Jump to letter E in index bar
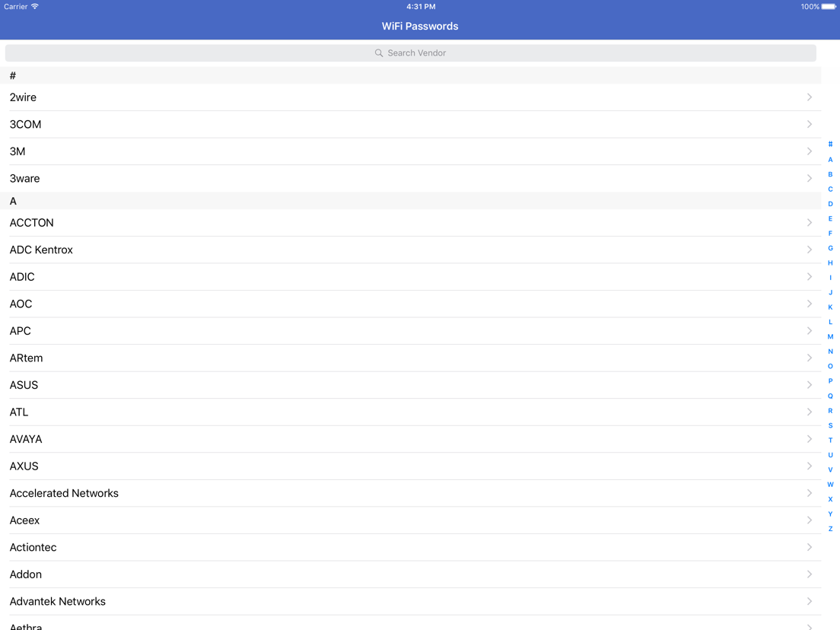 (x=830, y=218)
